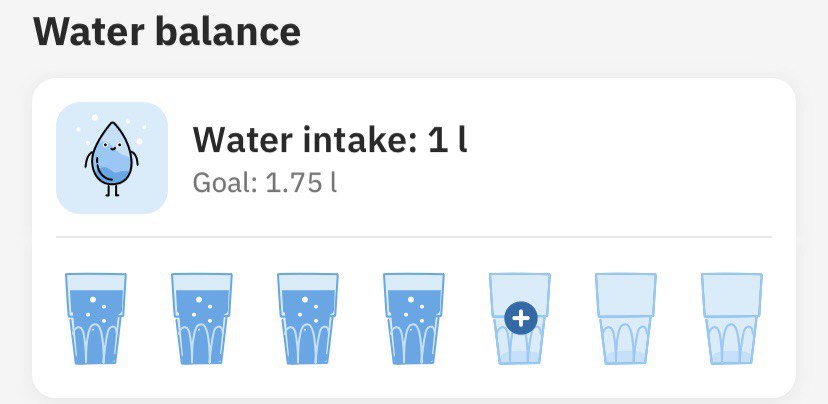Tap the rim of the fifth glass
Screen dimensions: 828x404
(520, 275)
